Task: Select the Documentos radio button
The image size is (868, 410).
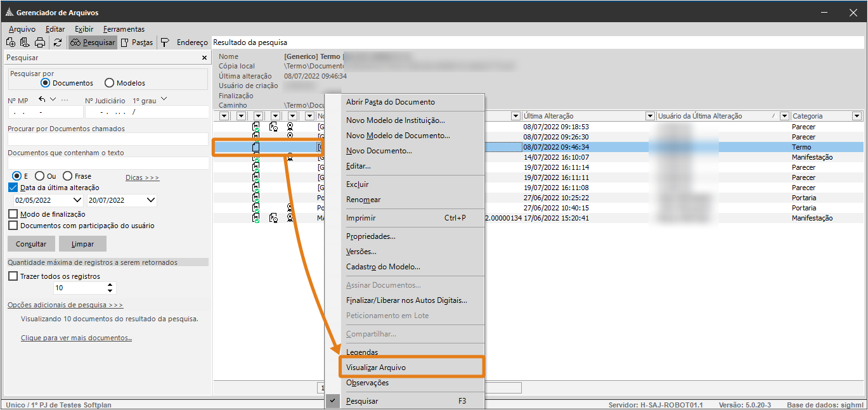Action: pos(45,83)
